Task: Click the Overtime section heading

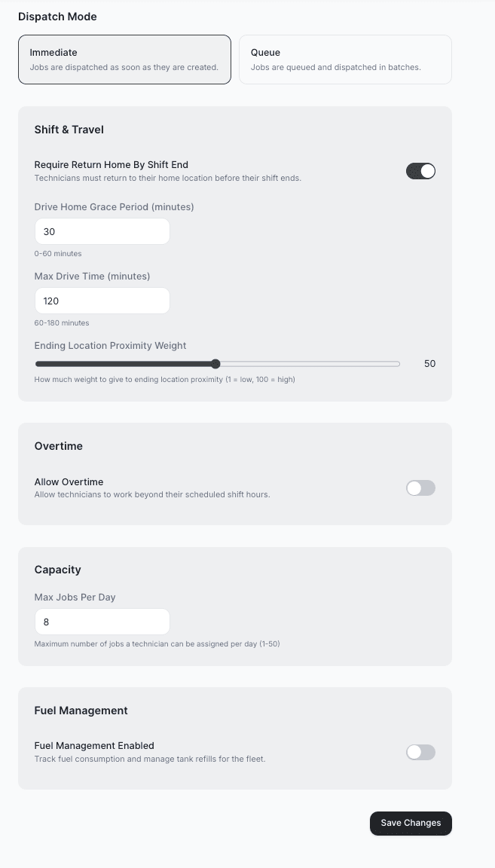Action: pos(58,446)
